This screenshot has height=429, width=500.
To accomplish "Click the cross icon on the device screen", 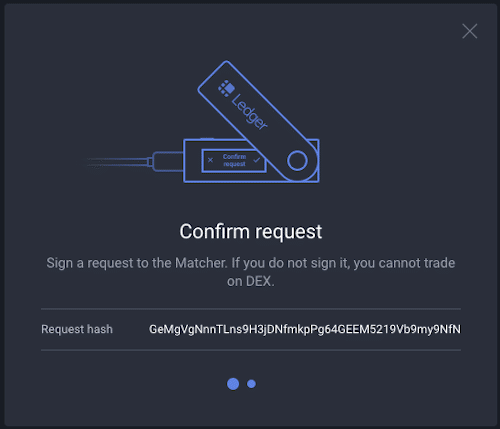I will point(210,160).
